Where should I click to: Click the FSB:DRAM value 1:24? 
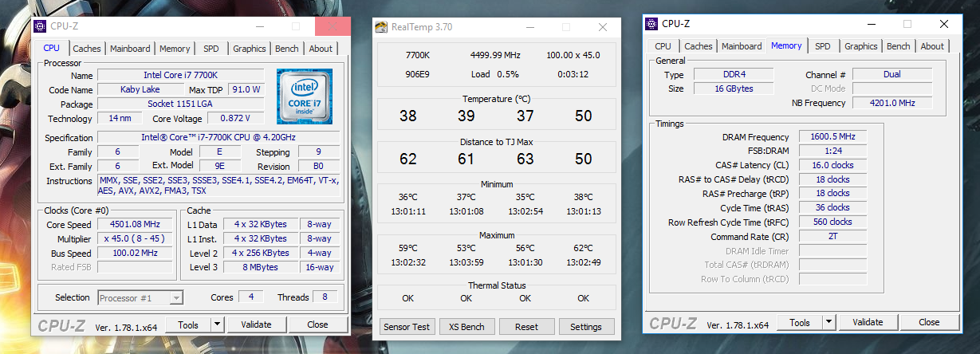coord(832,151)
